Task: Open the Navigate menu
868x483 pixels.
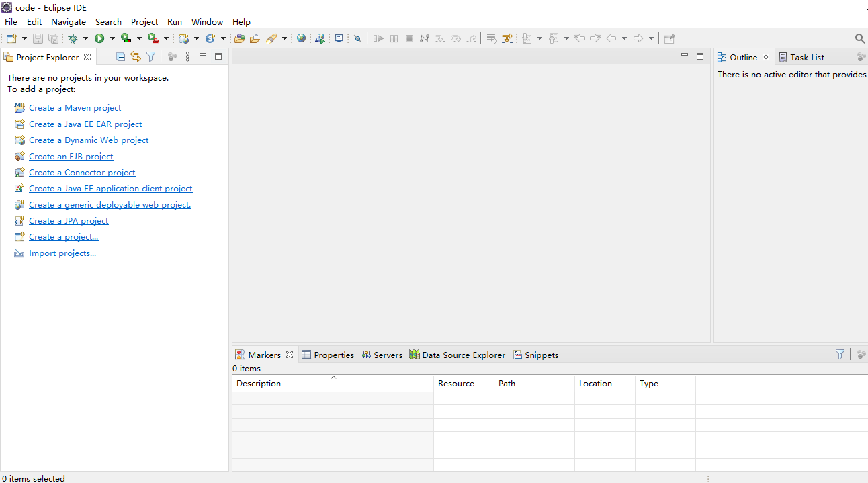Action: [x=69, y=21]
